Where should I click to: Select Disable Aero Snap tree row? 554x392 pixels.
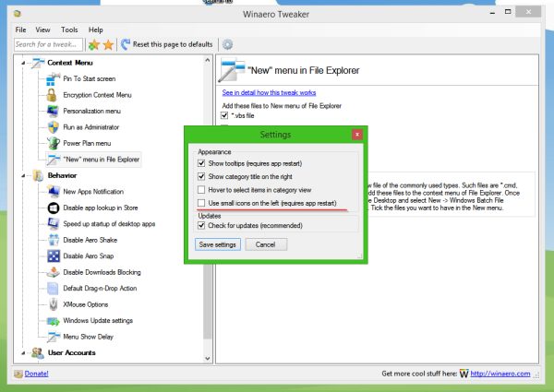[x=89, y=256]
